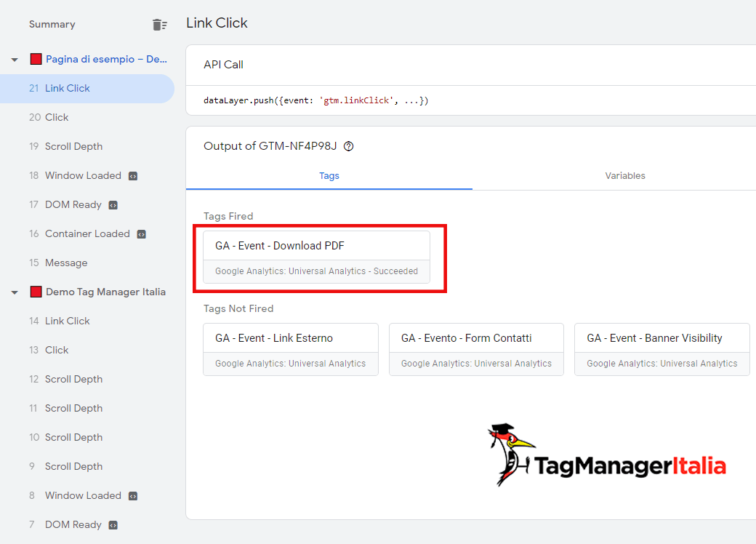
Task: Collapse the Demo Tag Manager Italia group
Action: 15,292
